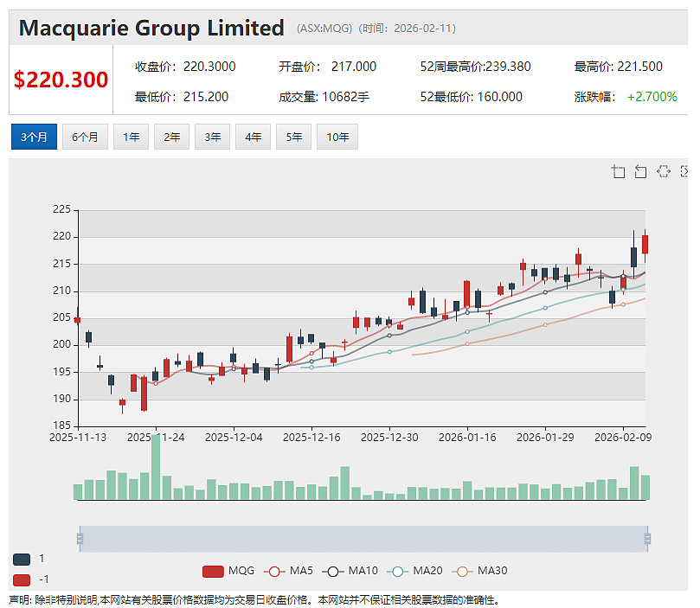Click the 开盘价: 217.000 value

[x=328, y=67]
